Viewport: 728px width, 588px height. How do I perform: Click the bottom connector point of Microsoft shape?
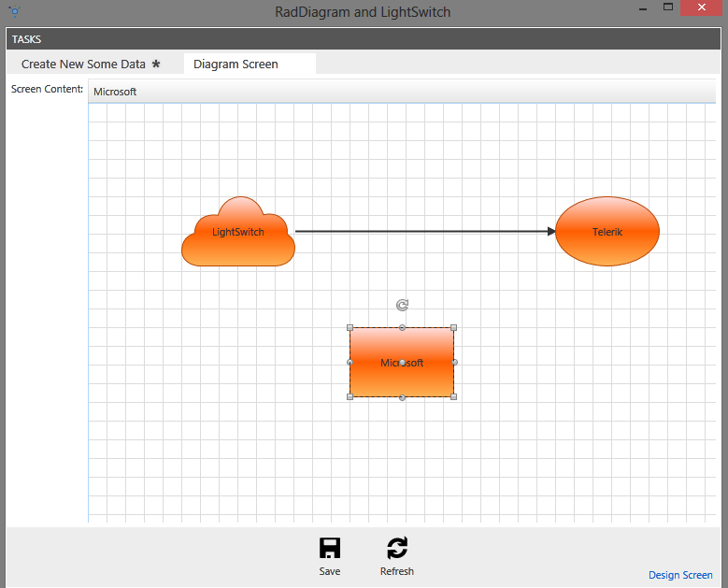(402, 397)
